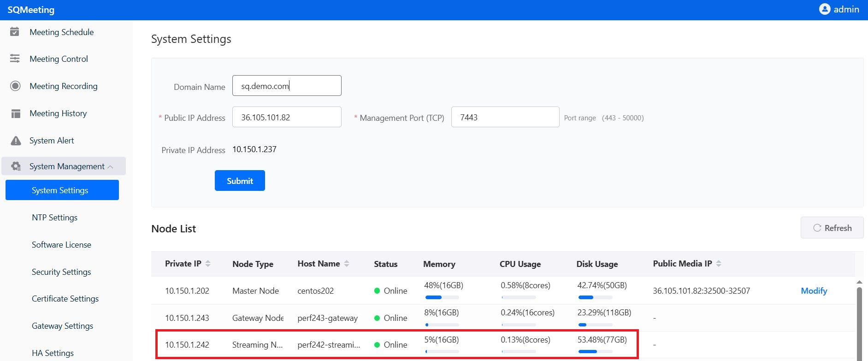Click memory usage bar for perf243-gateway
This screenshot has height=361, width=868.
pyautogui.click(x=442, y=325)
